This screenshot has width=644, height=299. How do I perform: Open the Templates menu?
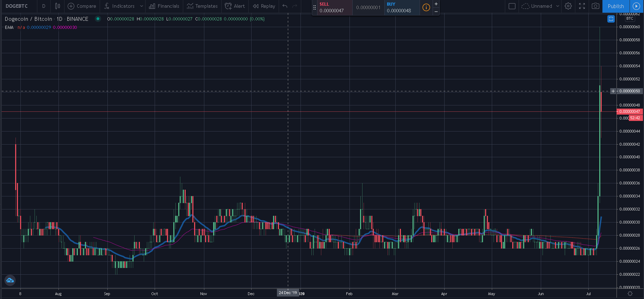click(x=202, y=6)
